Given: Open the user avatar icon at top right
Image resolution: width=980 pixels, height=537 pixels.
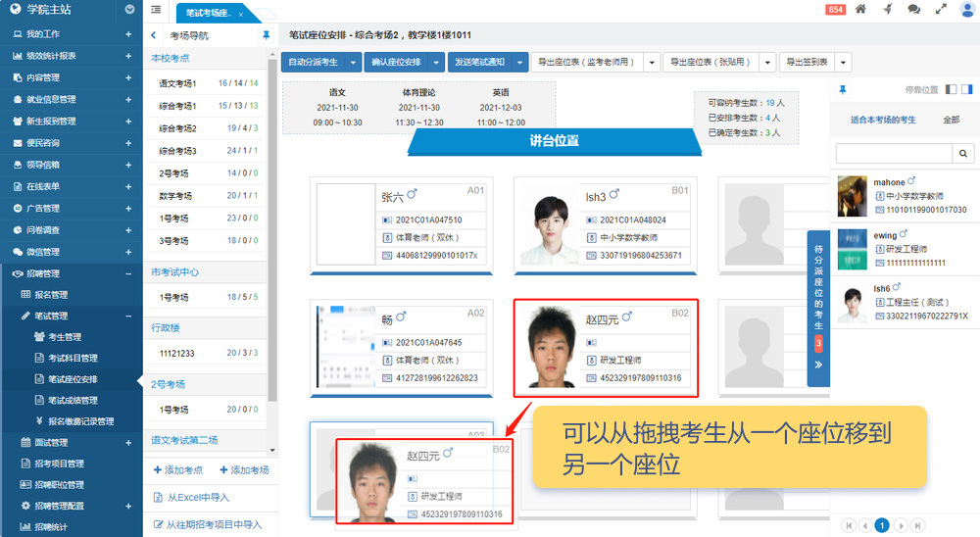Looking at the screenshot, I should 966,10.
